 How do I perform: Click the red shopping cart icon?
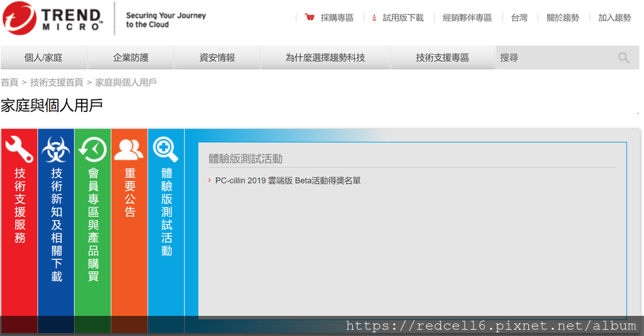pos(309,17)
